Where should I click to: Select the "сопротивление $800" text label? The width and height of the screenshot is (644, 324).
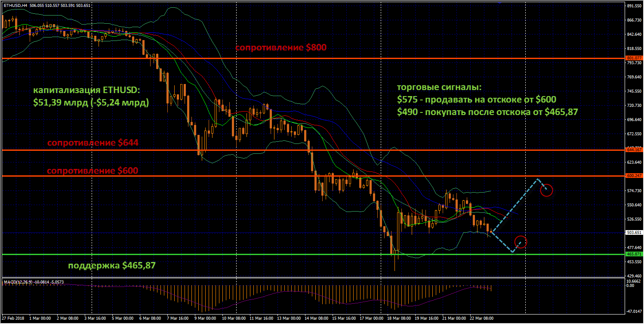coord(280,48)
